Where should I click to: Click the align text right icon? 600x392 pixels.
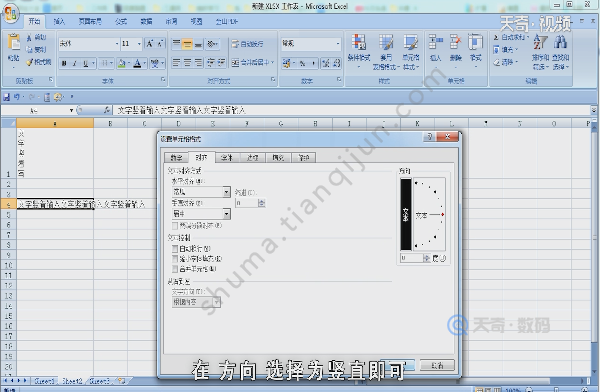[198, 62]
